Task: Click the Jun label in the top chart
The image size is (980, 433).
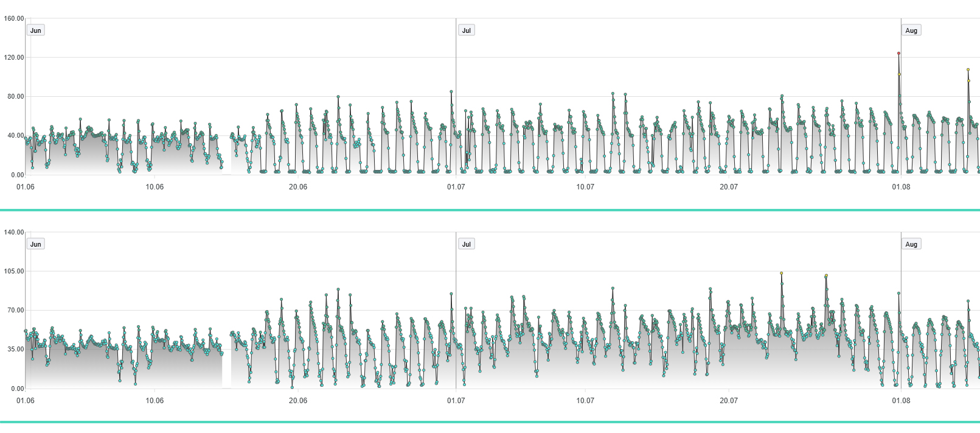Action: [36, 30]
